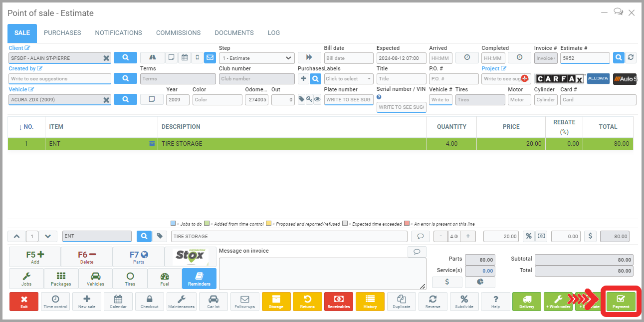The height and width of the screenshot is (322, 644).
Task: Open the Receivables button
Action: click(339, 302)
